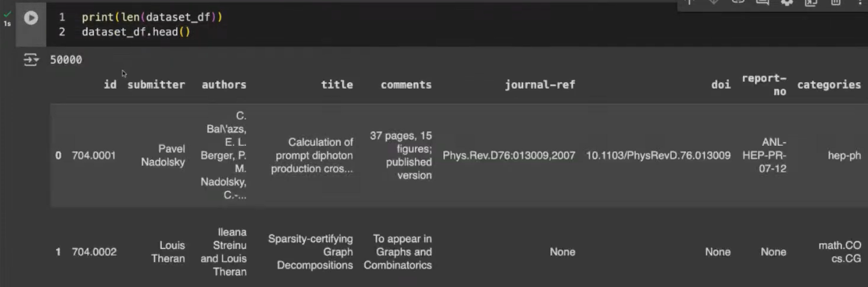Select submitter cell 'Pavel Nadolsky'
The height and width of the screenshot is (287, 868).
point(163,156)
